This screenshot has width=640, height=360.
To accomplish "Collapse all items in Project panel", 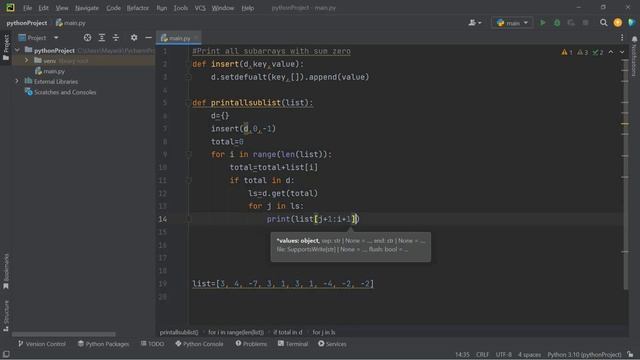I will (x=116, y=38).
